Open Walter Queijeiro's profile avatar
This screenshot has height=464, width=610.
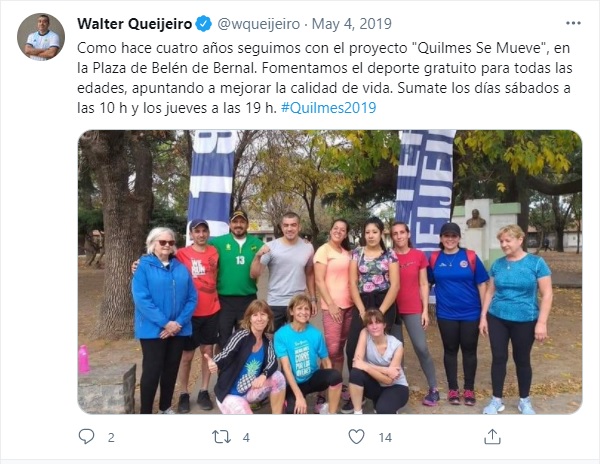pyautogui.click(x=41, y=37)
